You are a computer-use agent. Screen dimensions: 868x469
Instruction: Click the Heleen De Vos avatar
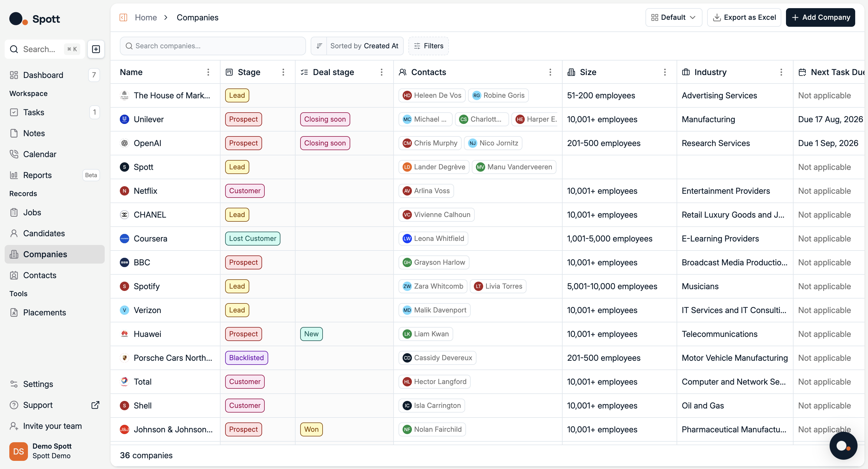point(407,95)
